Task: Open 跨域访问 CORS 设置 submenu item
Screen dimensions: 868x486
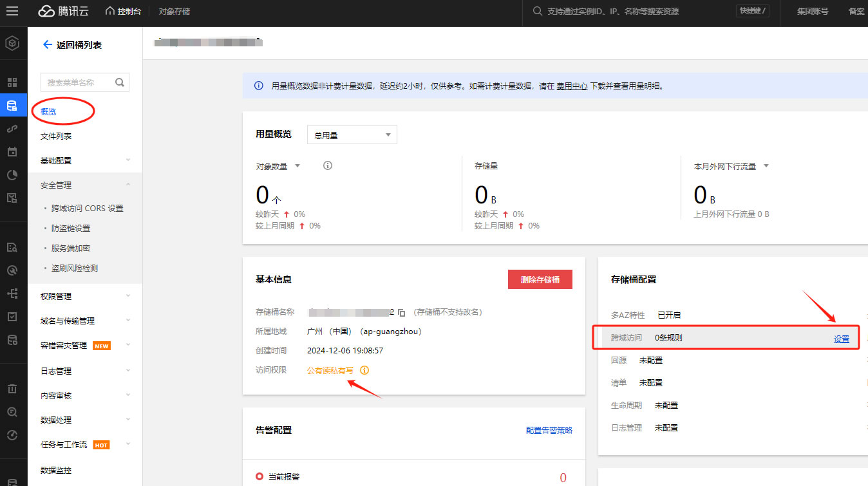Action: click(88, 208)
